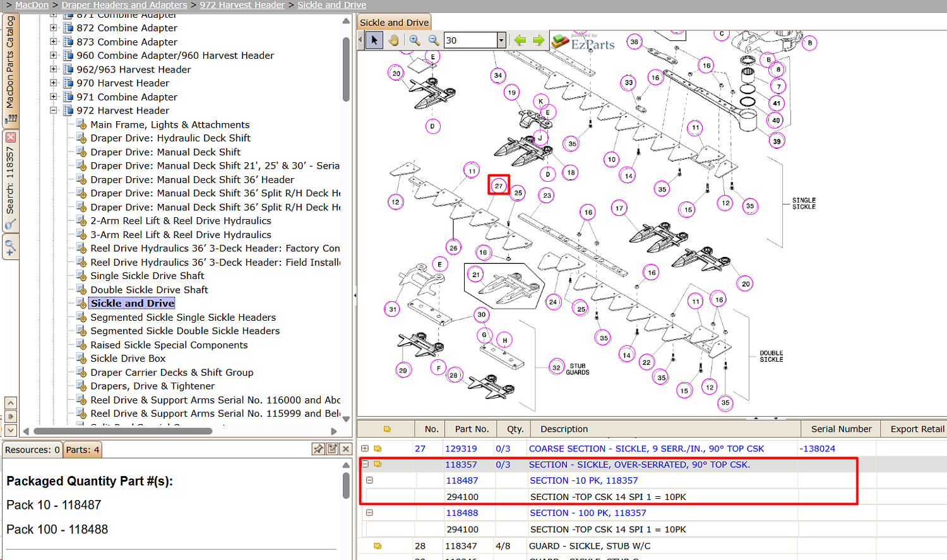
Task: Select callout 41 on the diagram
Action: 777,103
